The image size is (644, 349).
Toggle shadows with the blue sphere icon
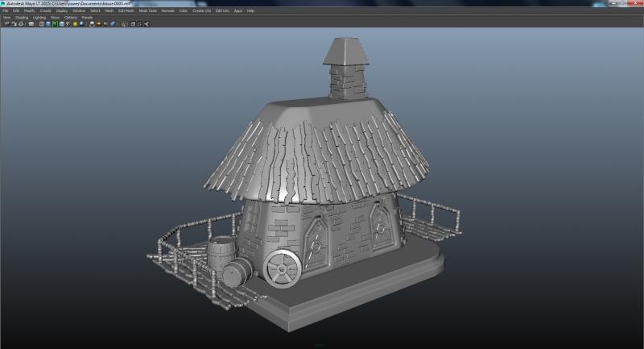[81, 24]
